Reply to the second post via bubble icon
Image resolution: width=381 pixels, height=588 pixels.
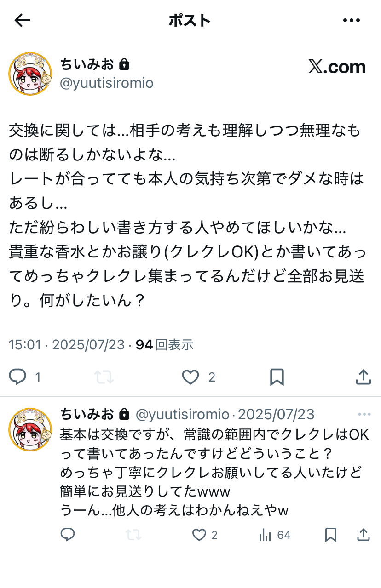pos(68,535)
